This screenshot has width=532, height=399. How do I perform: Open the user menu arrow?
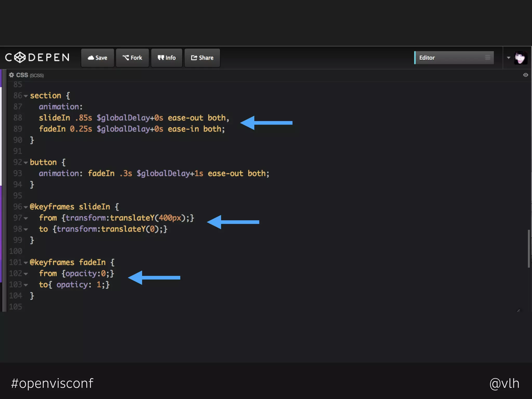[x=508, y=58]
